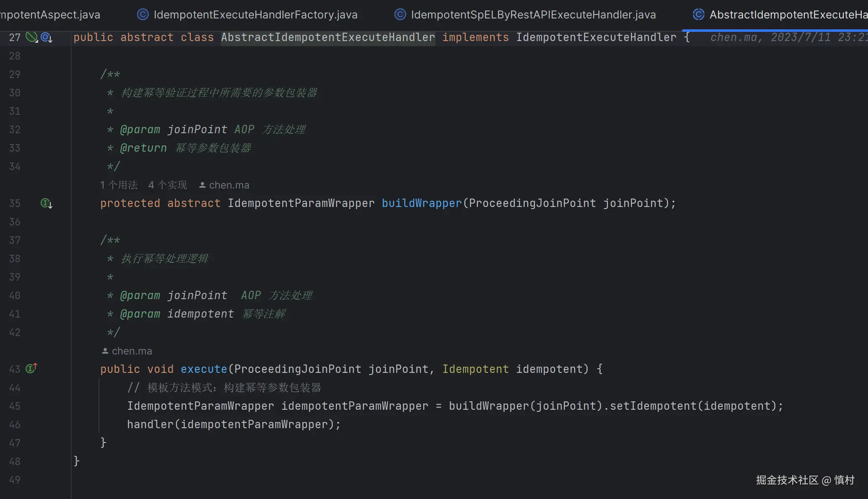Switch to the IdempotentAspect.java tab
The height and width of the screenshot is (499, 868).
point(50,15)
